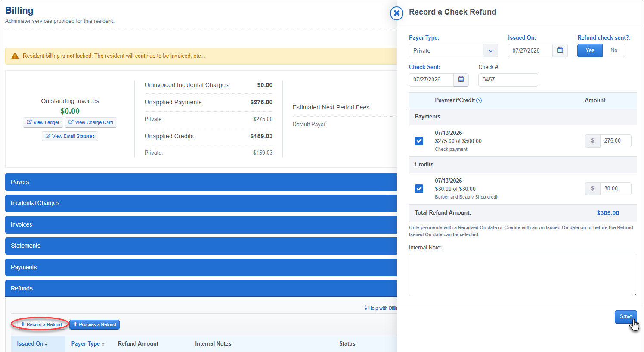Click the Refund Amount column header
The height and width of the screenshot is (352, 644).
point(138,343)
